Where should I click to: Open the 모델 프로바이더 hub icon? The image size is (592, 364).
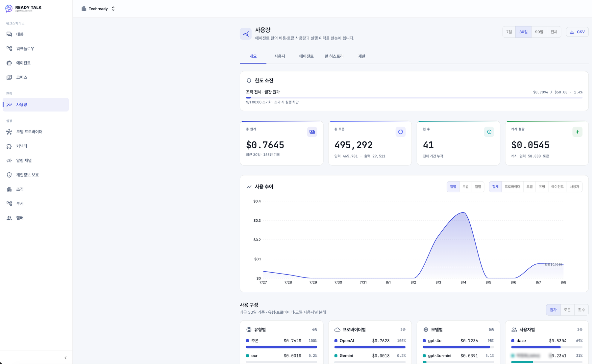(x=9, y=132)
